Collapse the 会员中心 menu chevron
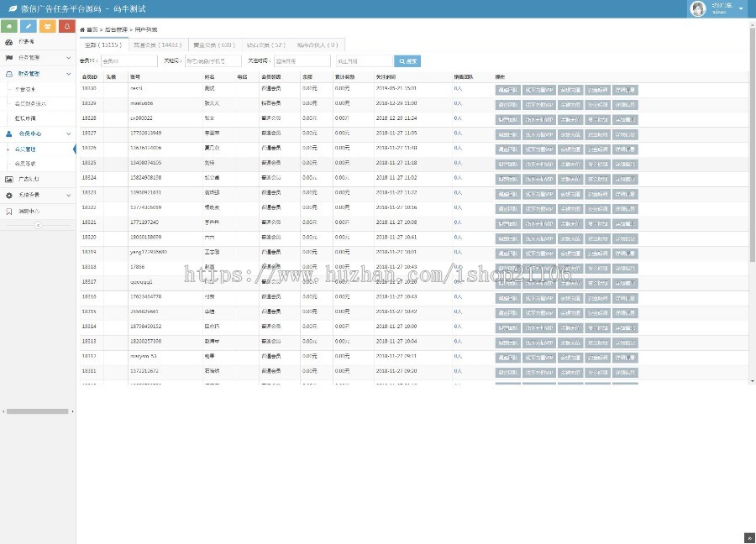This screenshot has height=544, width=756. (69, 133)
